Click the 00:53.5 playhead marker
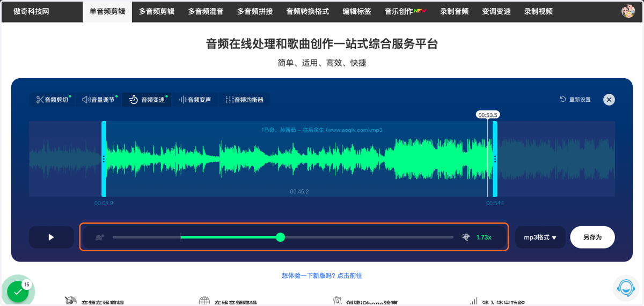 tap(488, 115)
